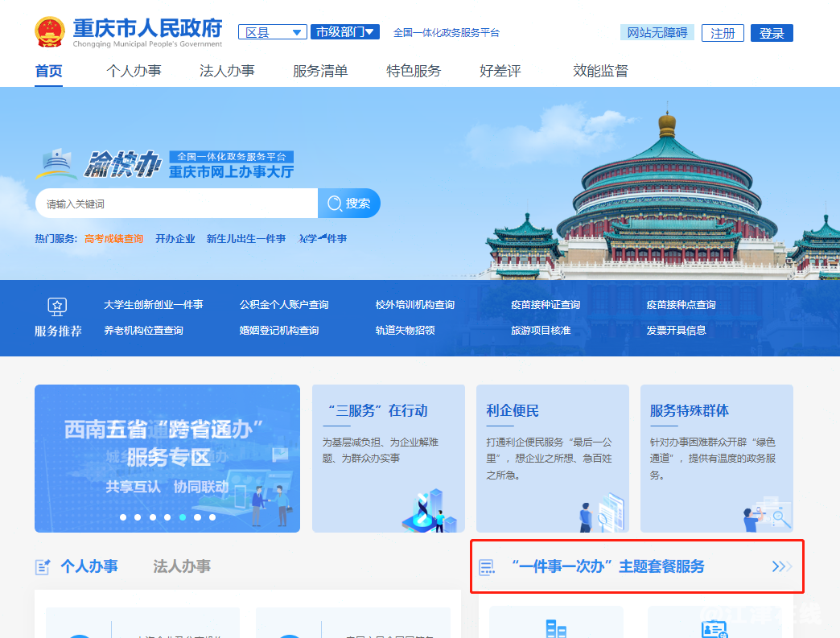The width and height of the screenshot is (840, 638).
Task: Switch to 法人办事 section tab
Action: [x=182, y=566]
